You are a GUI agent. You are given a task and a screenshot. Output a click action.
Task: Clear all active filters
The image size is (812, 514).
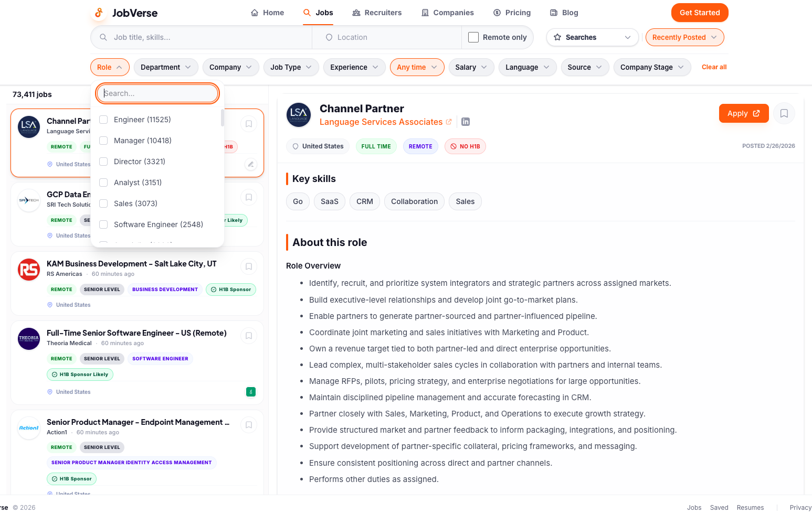pos(714,67)
